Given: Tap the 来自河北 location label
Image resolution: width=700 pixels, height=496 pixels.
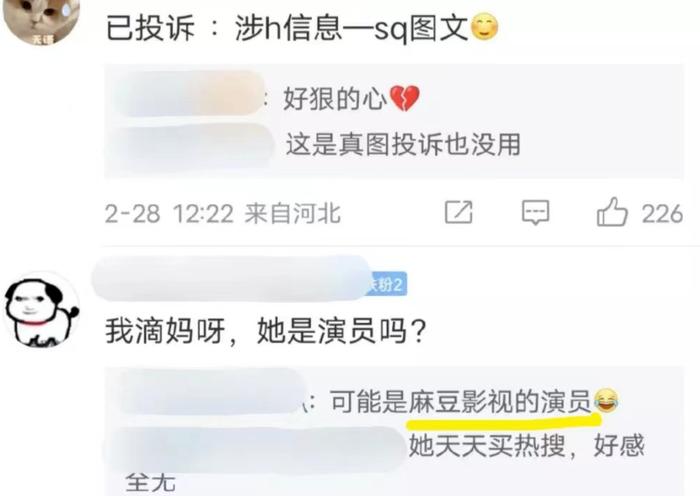Looking at the screenshot, I should pyautogui.click(x=292, y=214).
